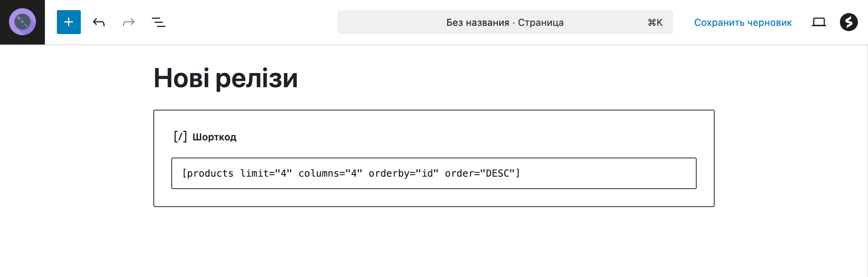The height and width of the screenshot is (277, 868).
Task: Click the shortcode block [/] icon
Action: (180, 136)
